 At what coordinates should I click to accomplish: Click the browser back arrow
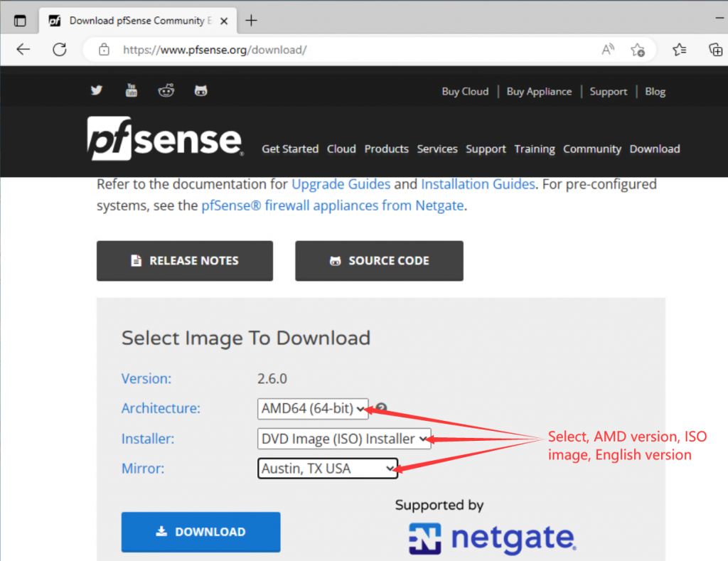tap(23, 50)
